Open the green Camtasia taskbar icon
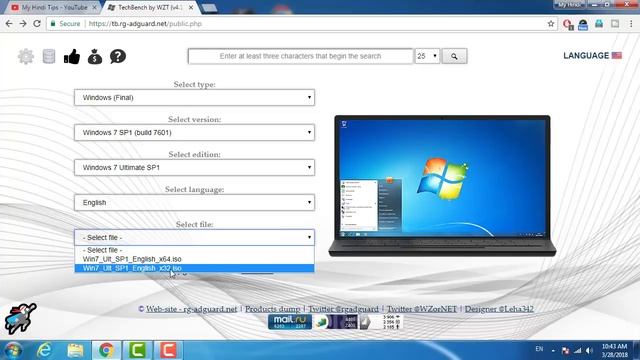This screenshot has width=640, height=360. point(138,350)
